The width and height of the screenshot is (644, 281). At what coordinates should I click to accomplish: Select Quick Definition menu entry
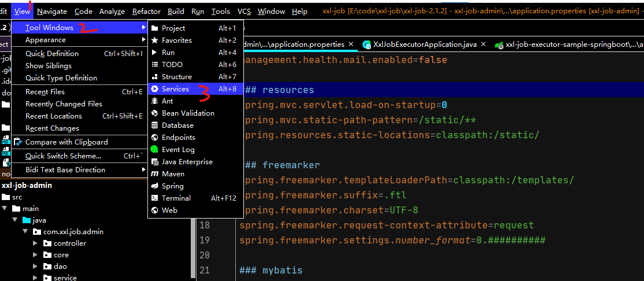click(79, 53)
